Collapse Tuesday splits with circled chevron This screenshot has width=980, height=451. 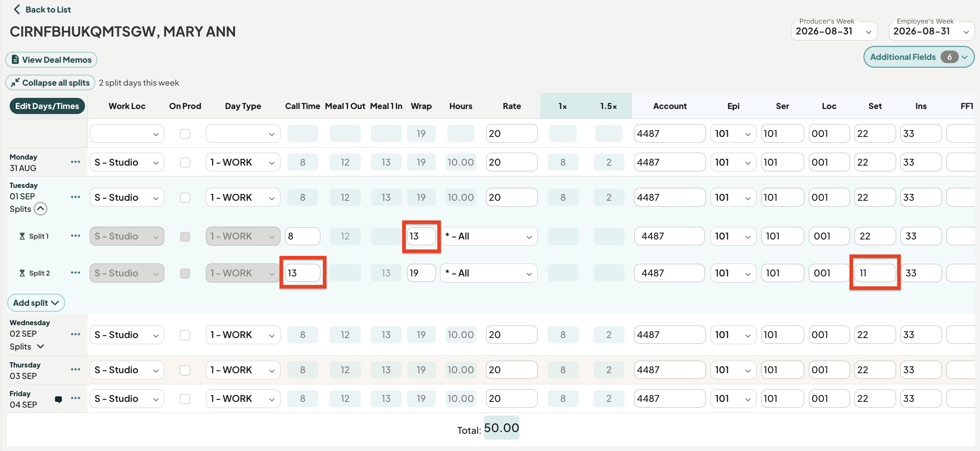click(x=40, y=208)
